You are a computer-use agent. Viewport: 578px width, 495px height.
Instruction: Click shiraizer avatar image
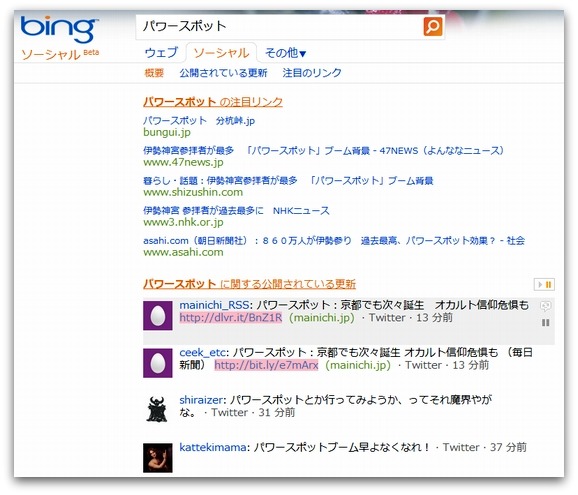click(x=157, y=409)
